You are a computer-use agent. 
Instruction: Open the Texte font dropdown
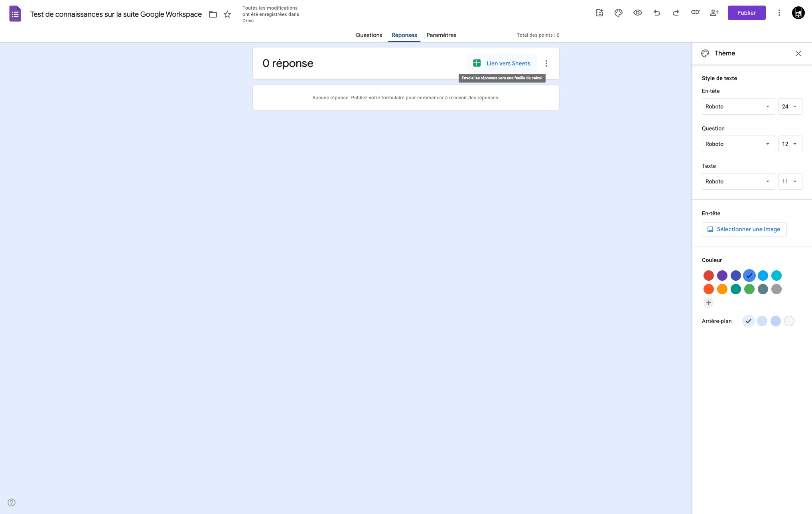point(738,181)
